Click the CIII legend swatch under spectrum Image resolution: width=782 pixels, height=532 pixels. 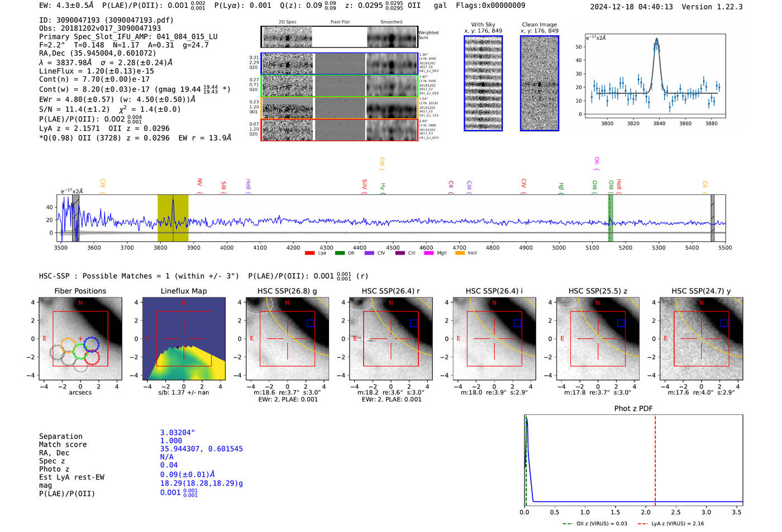click(x=400, y=253)
